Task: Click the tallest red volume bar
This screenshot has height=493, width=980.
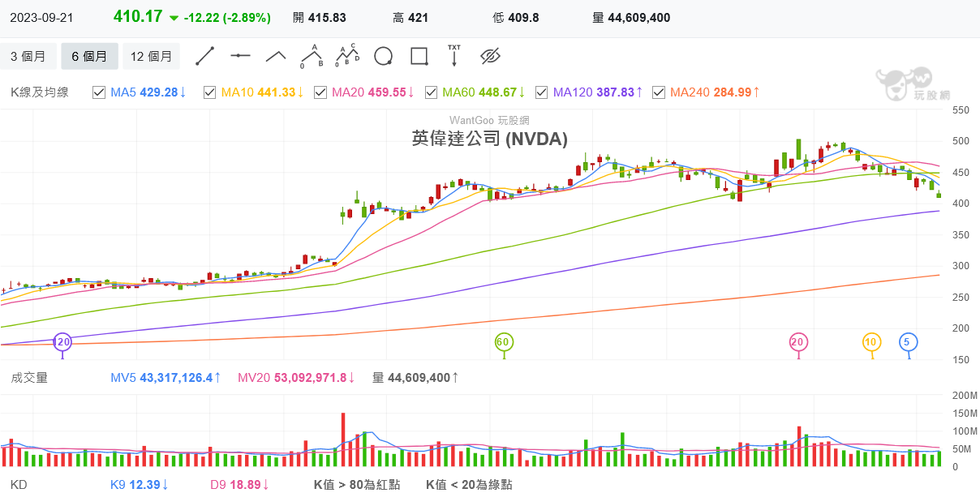Action: [343, 439]
